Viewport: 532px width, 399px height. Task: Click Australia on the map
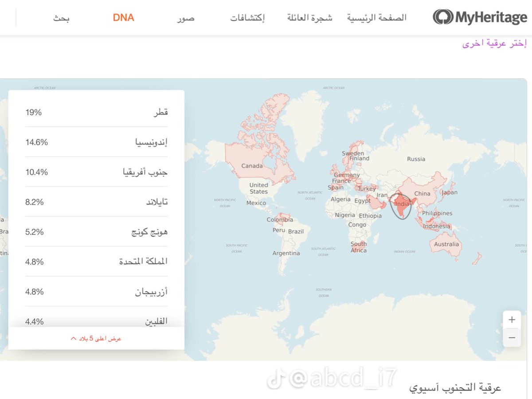point(446,244)
